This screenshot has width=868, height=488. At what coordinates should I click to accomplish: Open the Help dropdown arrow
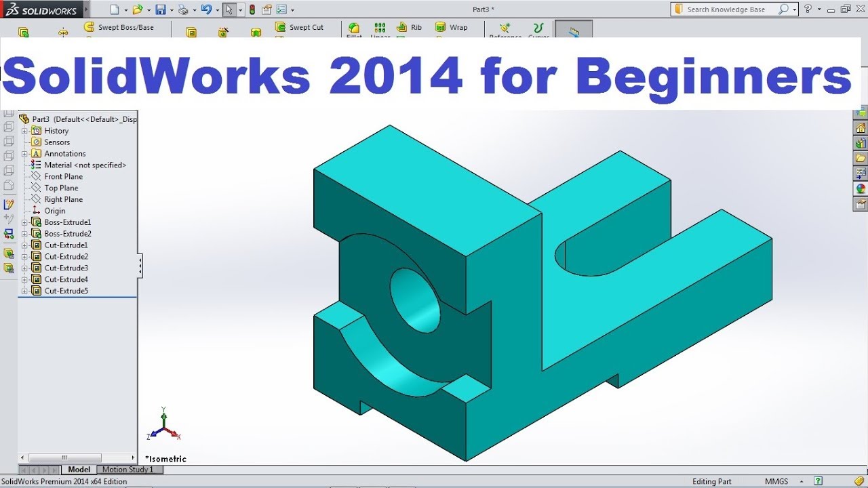click(818, 10)
